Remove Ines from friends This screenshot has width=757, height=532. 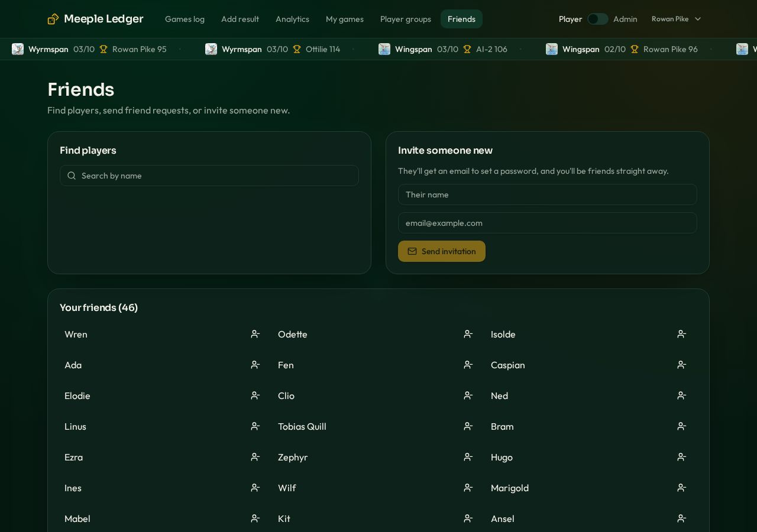[255, 488]
